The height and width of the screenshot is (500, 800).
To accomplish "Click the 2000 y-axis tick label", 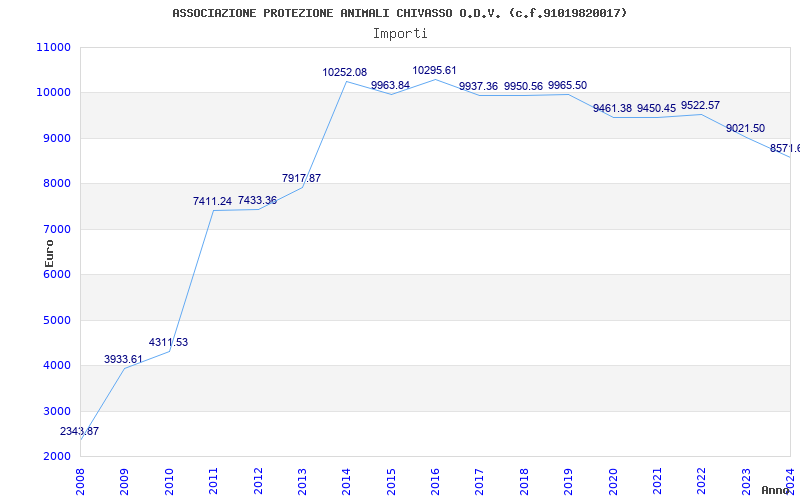I will (56, 457).
